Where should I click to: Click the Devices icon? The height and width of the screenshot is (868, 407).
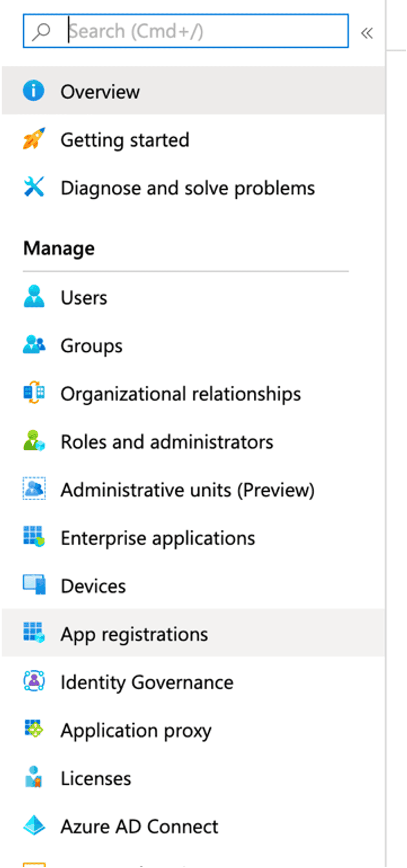(34, 585)
